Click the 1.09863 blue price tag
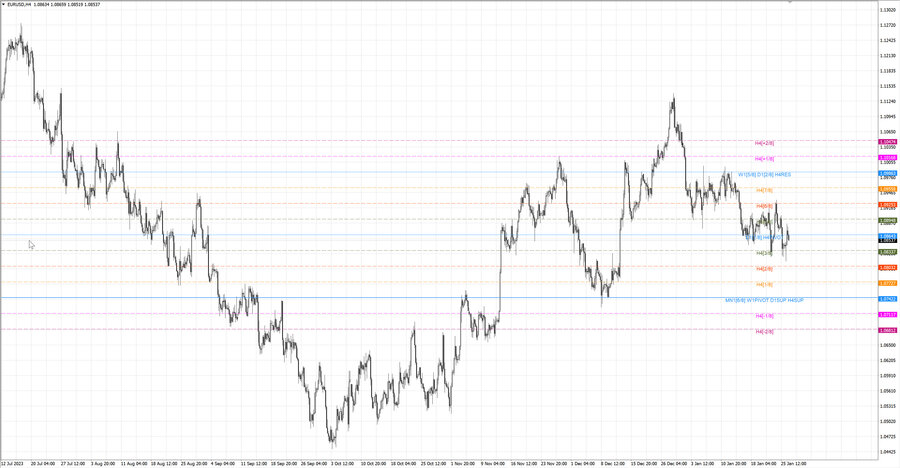Image resolution: width=900 pixels, height=468 pixels. coord(888,173)
